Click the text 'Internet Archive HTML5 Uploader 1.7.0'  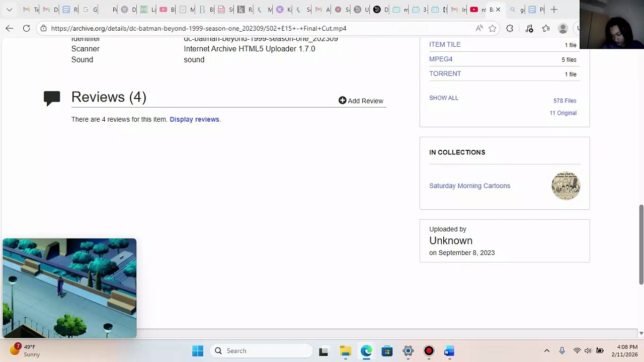click(x=250, y=49)
